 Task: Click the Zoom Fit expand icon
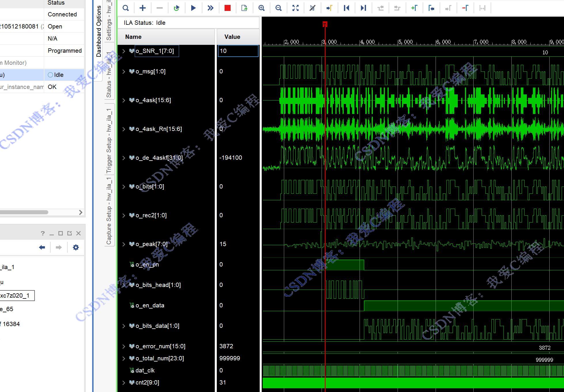[x=295, y=8]
